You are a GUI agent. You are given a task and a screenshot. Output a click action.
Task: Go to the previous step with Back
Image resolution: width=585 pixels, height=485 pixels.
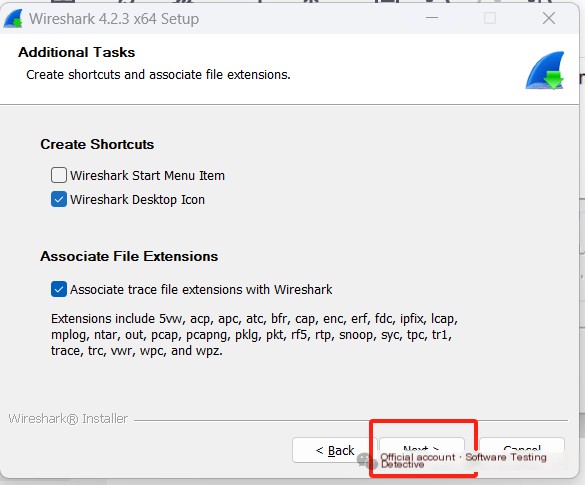335,450
